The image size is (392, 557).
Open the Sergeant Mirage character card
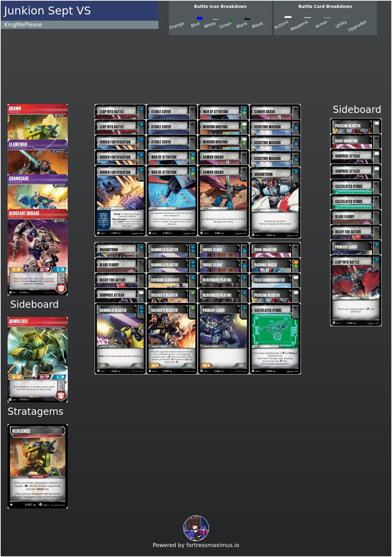click(x=38, y=252)
